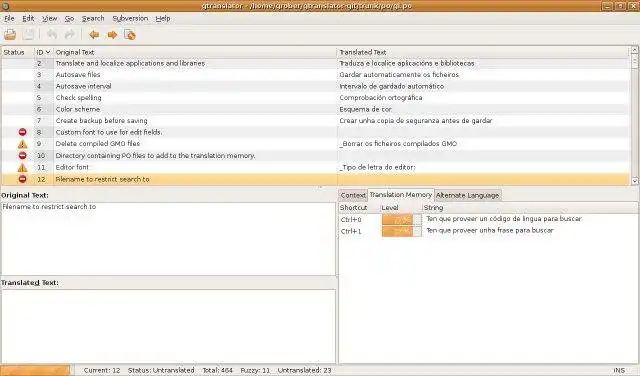Click translation "Esquema de cor"
640x376 pixels.
(x=365, y=109)
